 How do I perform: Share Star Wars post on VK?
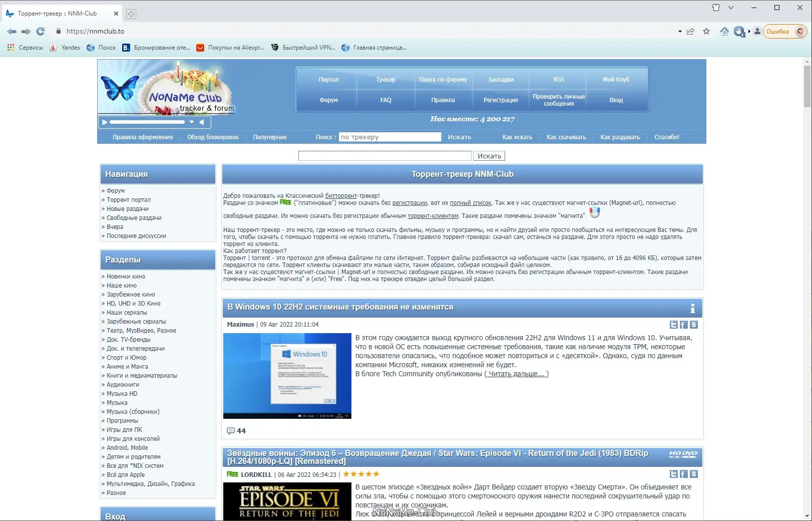(x=694, y=474)
